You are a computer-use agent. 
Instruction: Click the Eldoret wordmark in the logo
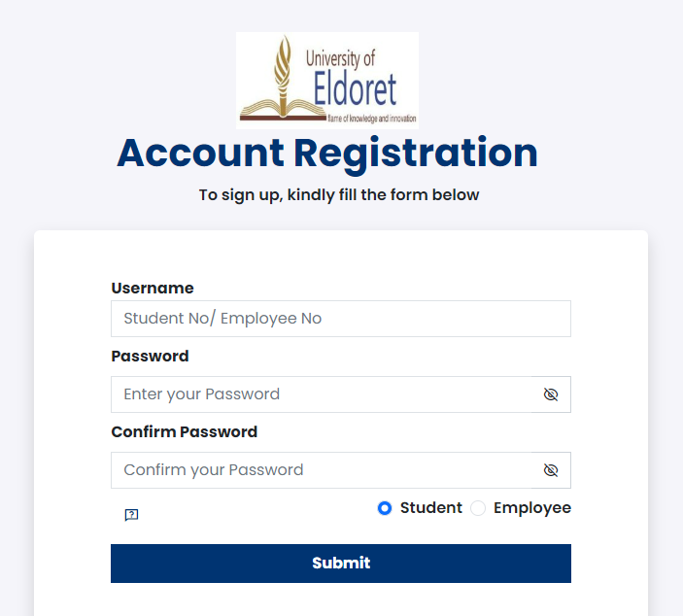(x=355, y=89)
